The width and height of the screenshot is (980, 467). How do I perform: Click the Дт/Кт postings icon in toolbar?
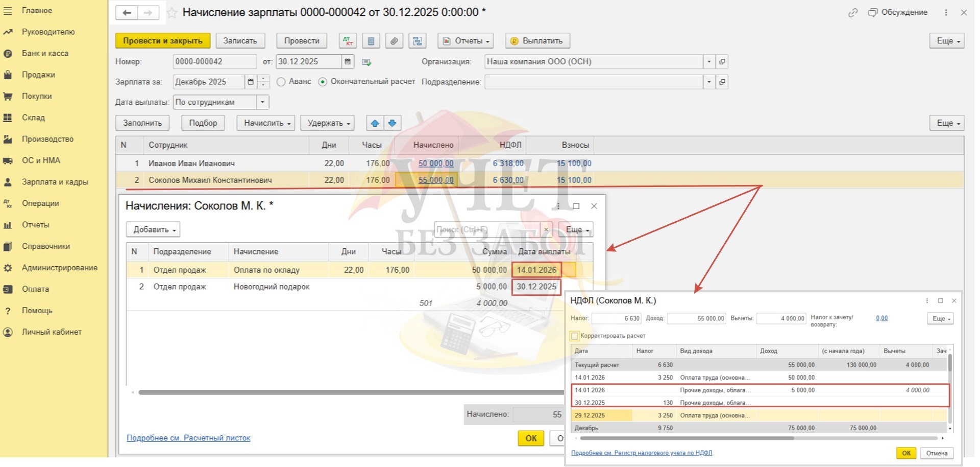[x=348, y=41]
